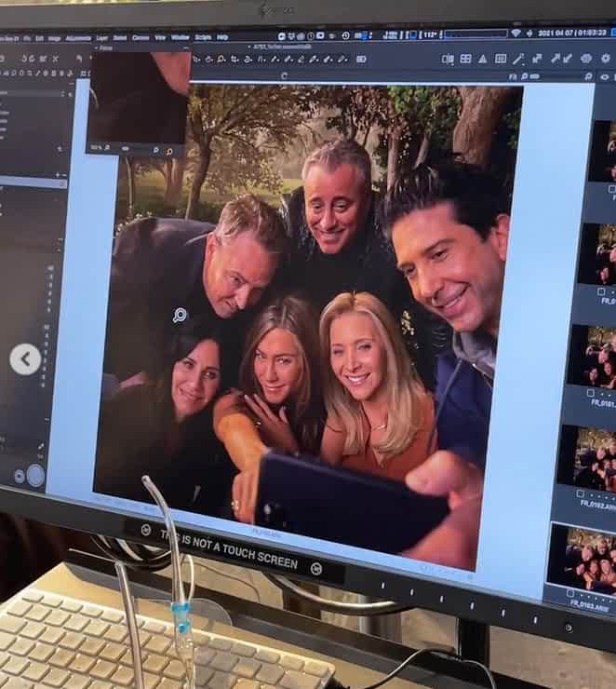Click the previous-image arrow circle button
616x689 pixels.
tap(25, 358)
